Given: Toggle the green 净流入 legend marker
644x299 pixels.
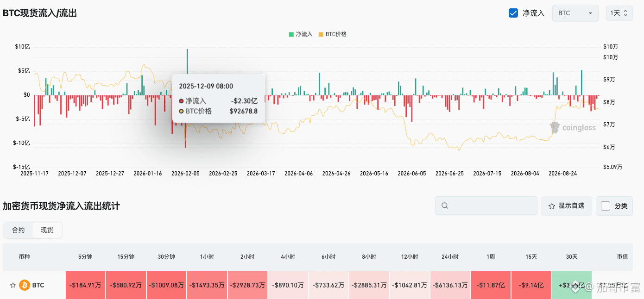Looking at the screenshot, I should click(291, 34).
